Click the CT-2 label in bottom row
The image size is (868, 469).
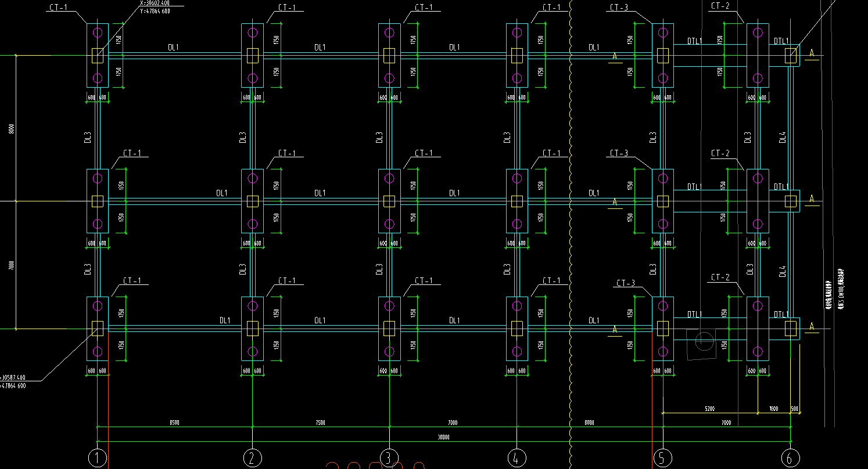720,277
